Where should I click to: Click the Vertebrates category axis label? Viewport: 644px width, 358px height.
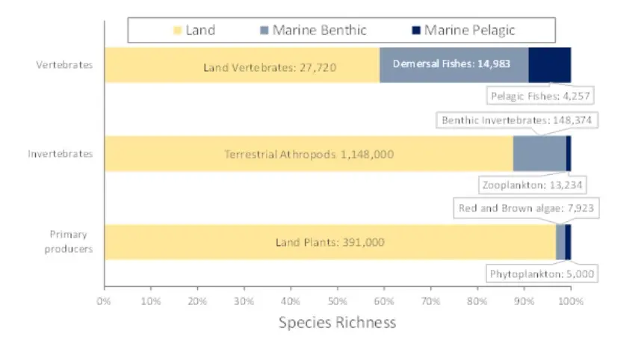65,65
